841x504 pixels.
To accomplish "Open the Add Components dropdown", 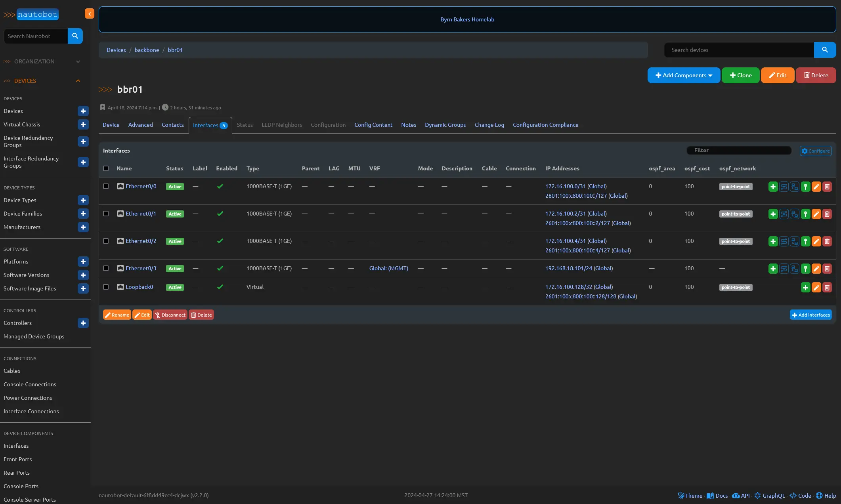I will 684,75.
